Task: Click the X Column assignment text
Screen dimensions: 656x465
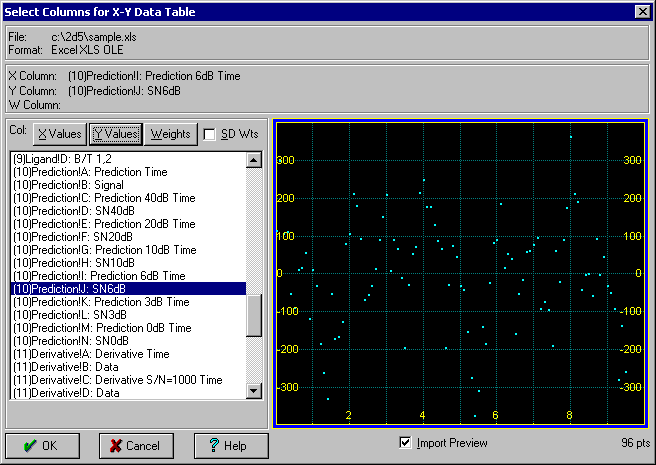Action: pos(154,76)
